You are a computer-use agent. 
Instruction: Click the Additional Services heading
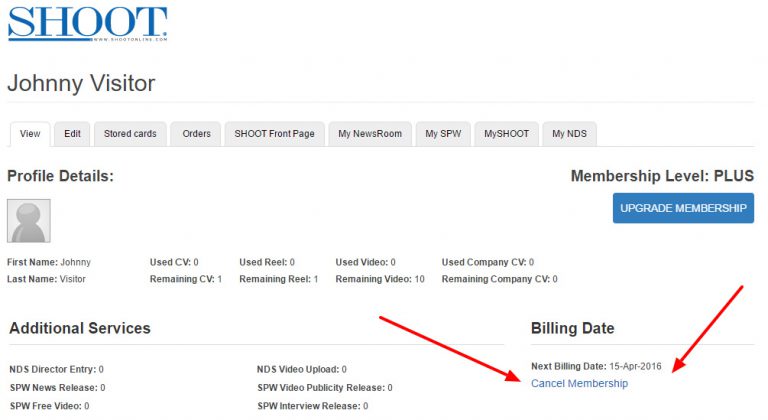(x=80, y=328)
